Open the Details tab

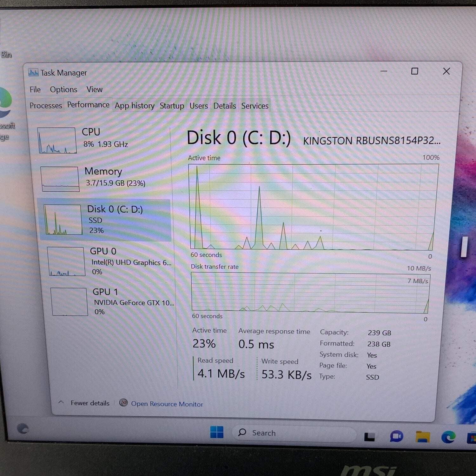225,106
